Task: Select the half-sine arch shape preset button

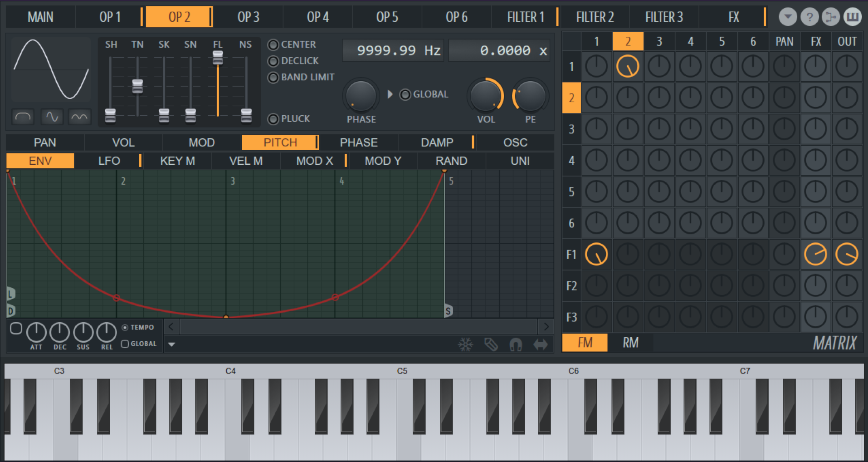Action: [x=23, y=117]
